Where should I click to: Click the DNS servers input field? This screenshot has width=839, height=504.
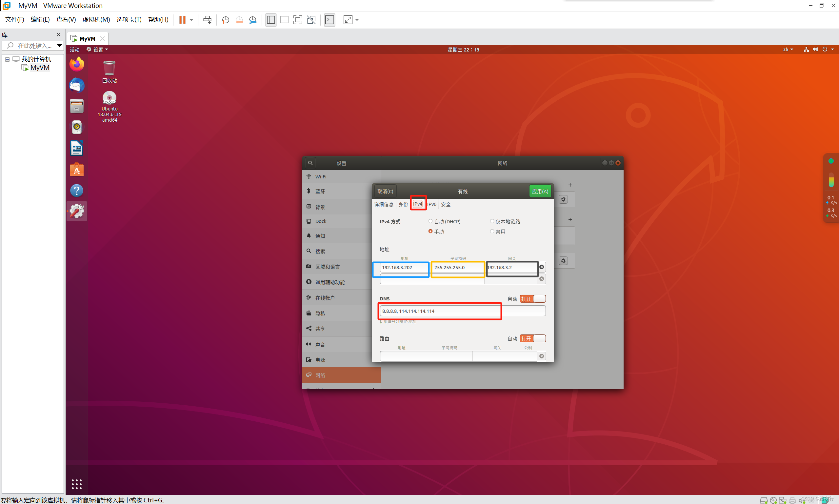point(463,311)
